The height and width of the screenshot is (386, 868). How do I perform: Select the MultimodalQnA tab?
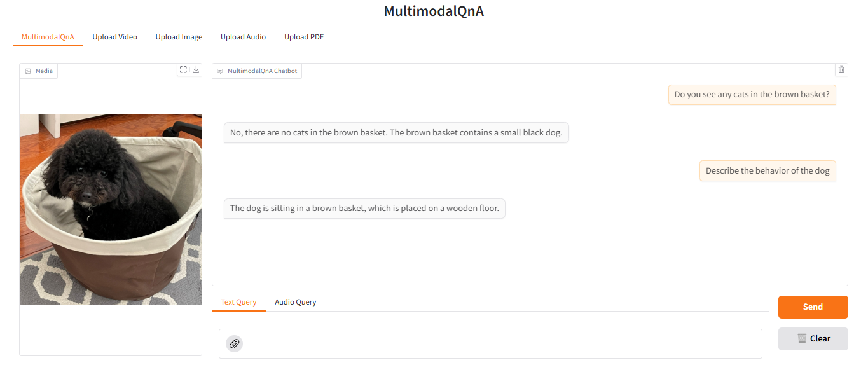tap(48, 38)
